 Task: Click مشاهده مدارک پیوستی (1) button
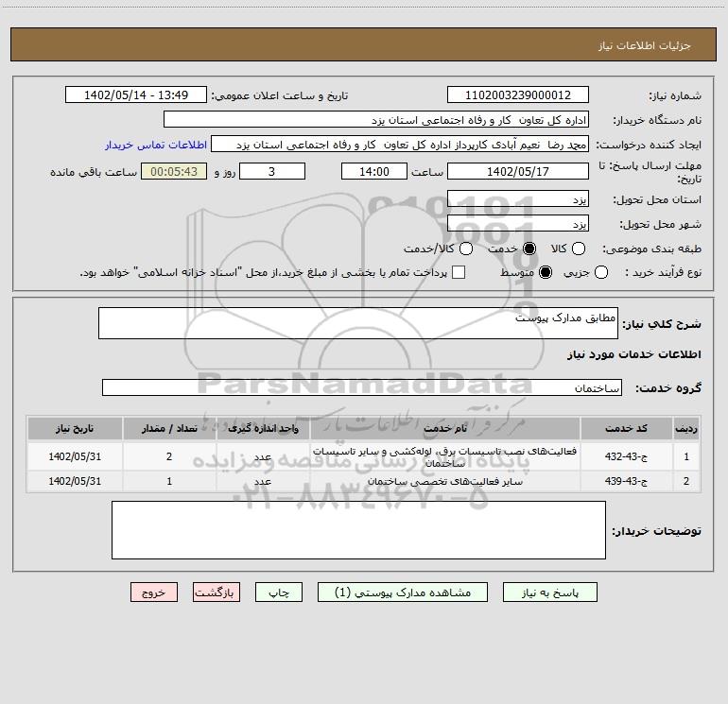(403, 592)
